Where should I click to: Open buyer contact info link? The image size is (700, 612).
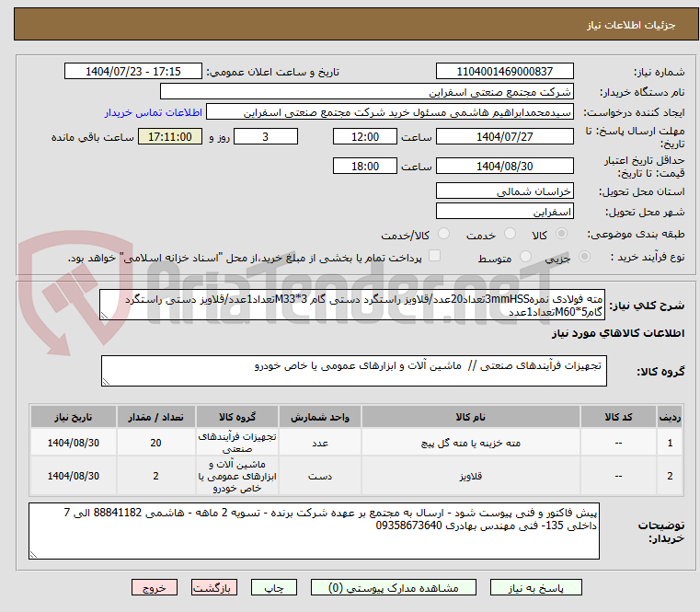coord(154,112)
